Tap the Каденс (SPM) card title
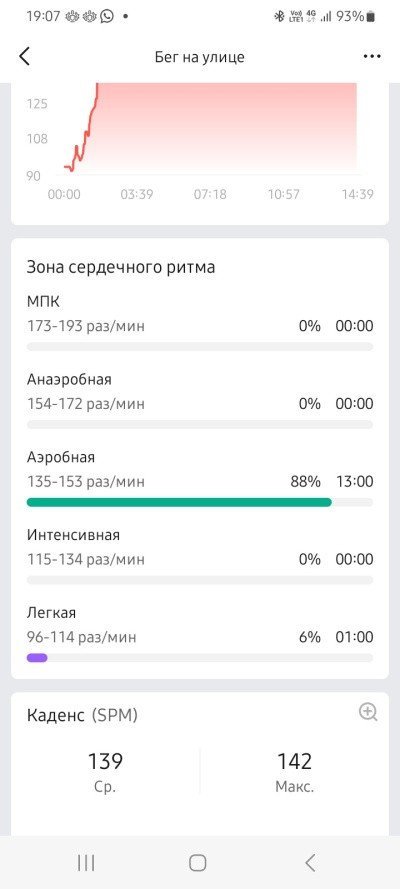Image resolution: width=400 pixels, height=889 pixels. pos(82,716)
